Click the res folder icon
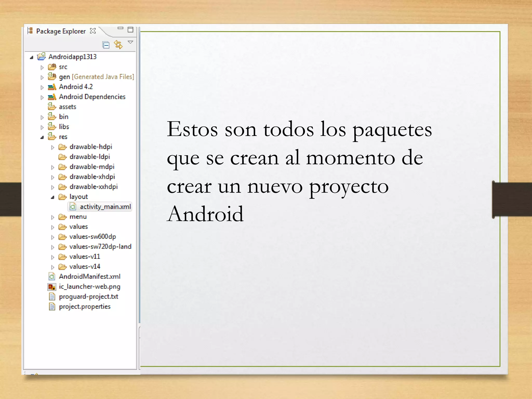The width and height of the screenshot is (532, 399). [52, 136]
